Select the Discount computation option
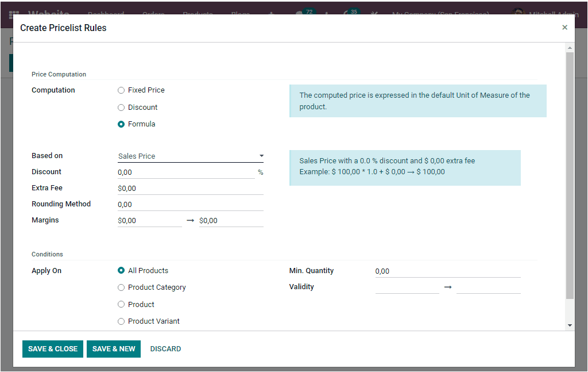The height and width of the screenshot is (372, 588). pyautogui.click(x=121, y=107)
